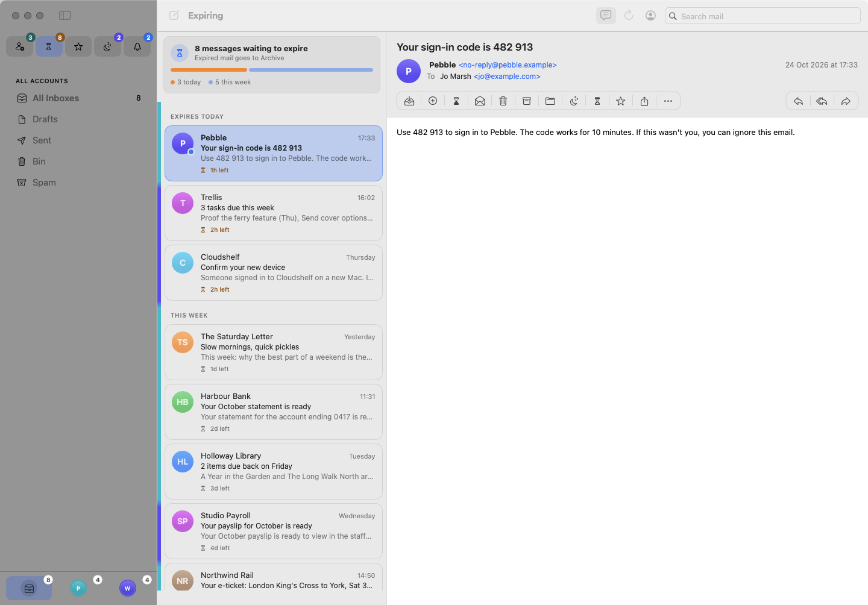Open the account profile icon in toolbar

[650, 16]
